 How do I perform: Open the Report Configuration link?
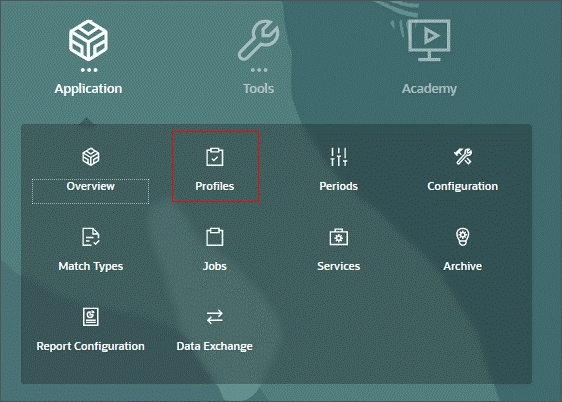coord(91,346)
